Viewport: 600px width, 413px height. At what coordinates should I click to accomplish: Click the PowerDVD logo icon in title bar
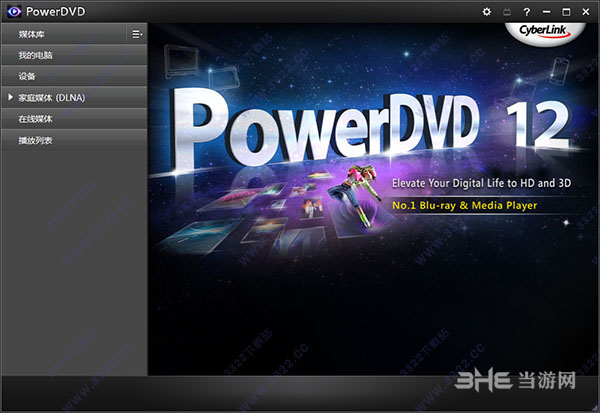point(14,11)
